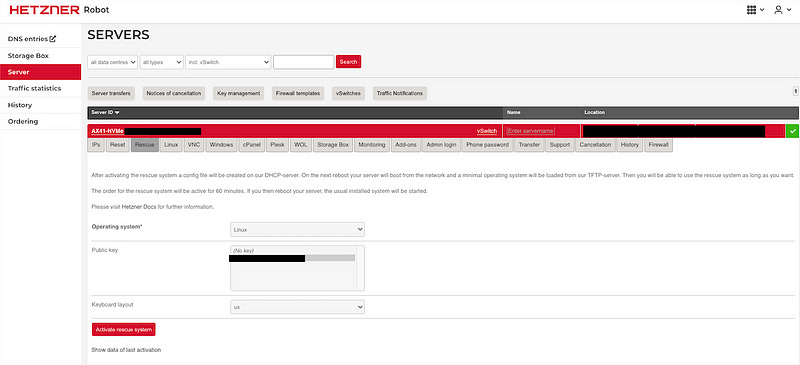Expand the all types dropdown
The height and width of the screenshot is (365, 800).
162,62
